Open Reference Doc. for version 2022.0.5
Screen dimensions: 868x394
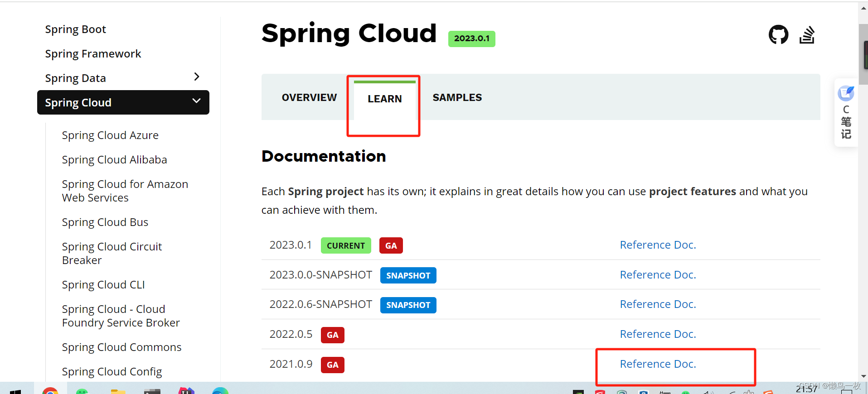[658, 334]
